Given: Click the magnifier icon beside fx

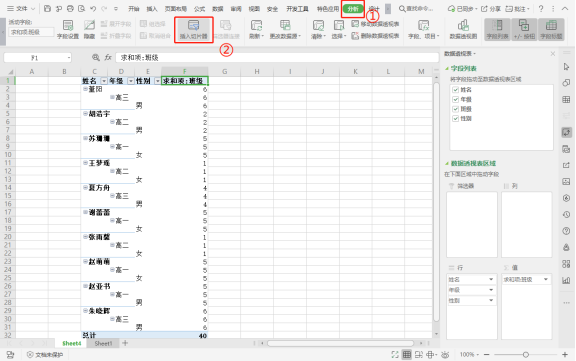Looking at the screenshot, I should coord(96,57).
